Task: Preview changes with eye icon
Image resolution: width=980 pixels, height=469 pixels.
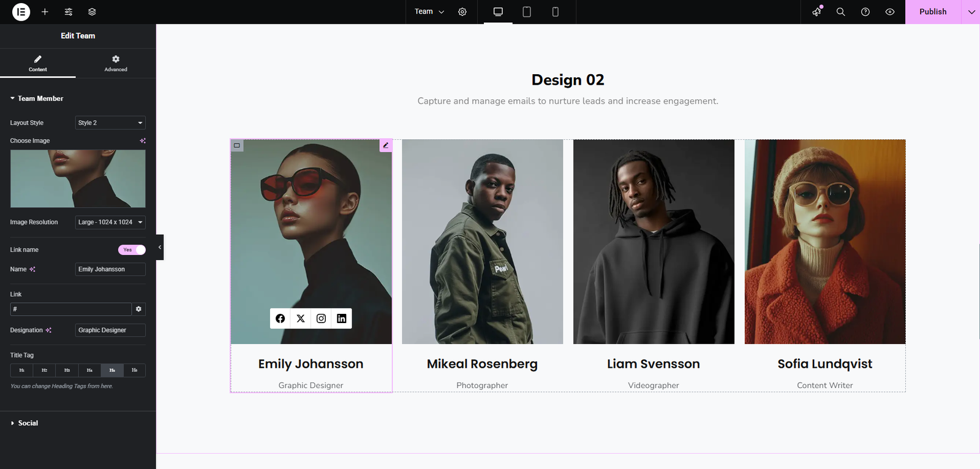Action: [889, 12]
